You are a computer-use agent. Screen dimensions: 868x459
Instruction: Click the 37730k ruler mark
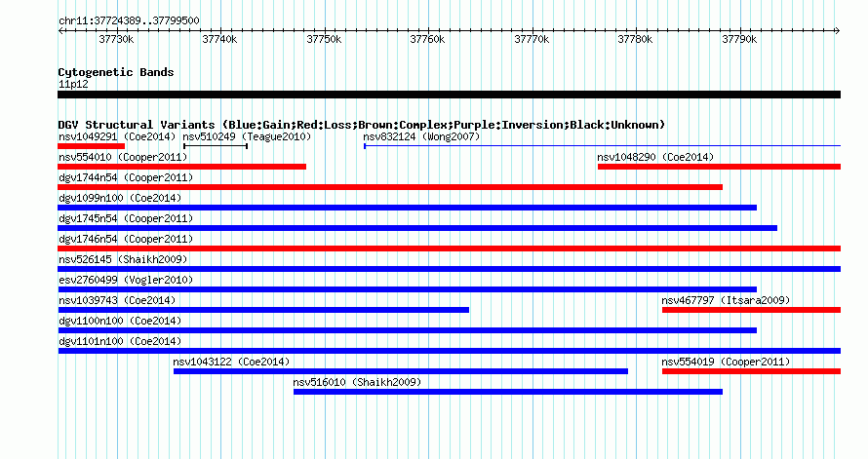[x=116, y=39]
